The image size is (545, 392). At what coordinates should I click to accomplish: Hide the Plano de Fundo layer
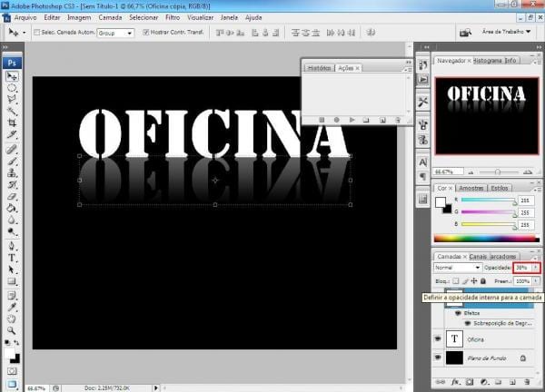click(x=438, y=358)
